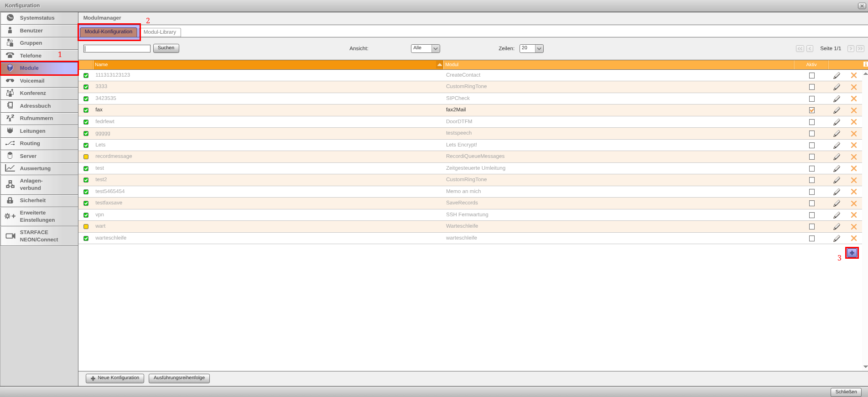Click the pencil edit icon for fax
Image resolution: width=868 pixels, height=397 pixels.
[x=837, y=110]
